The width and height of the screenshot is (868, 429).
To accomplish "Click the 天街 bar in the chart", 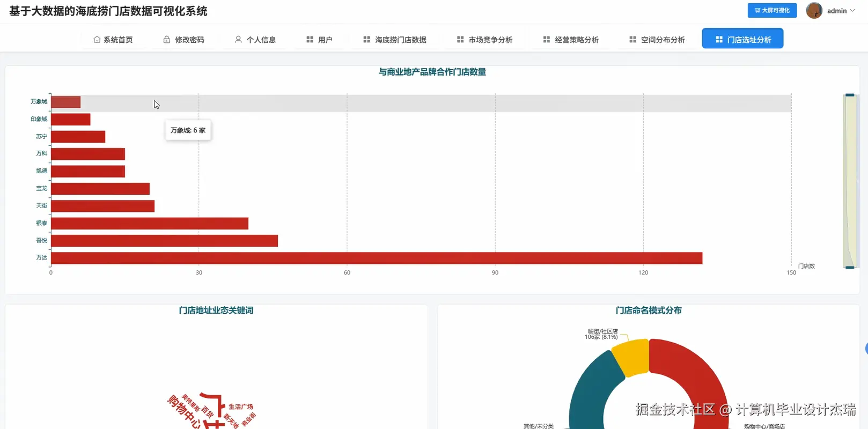I will [x=103, y=206].
